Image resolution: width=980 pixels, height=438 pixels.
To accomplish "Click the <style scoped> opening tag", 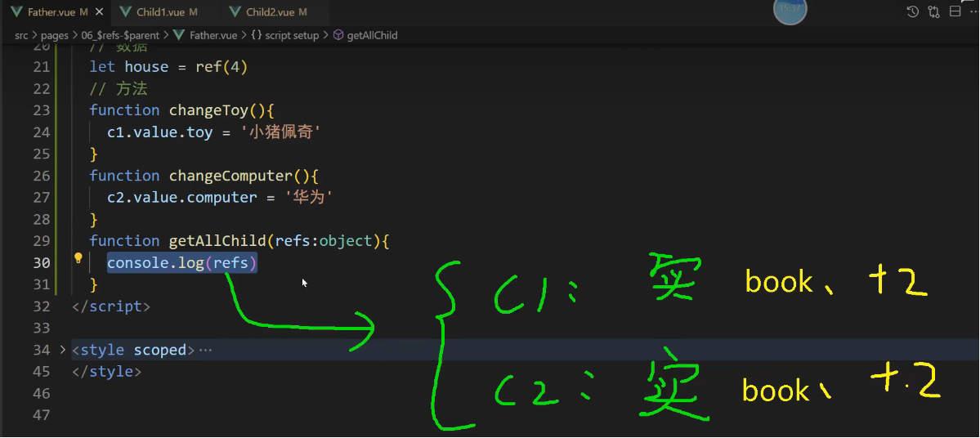I will [133, 350].
